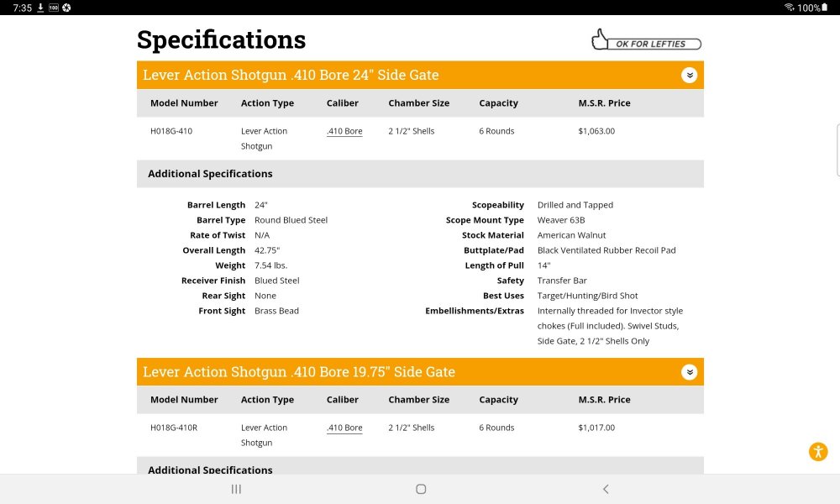The height and width of the screenshot is (504, 840).
Task: Click the Capacity header in second table
Action: pos(498,400)
